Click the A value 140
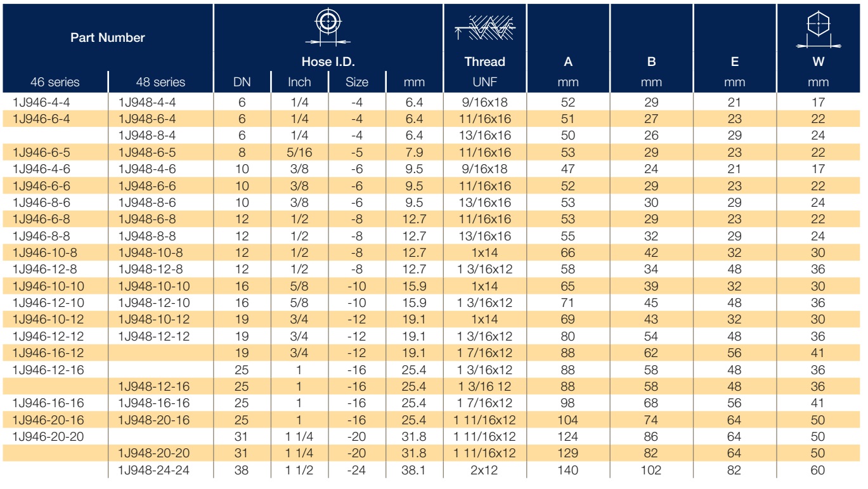Screen dimensions: 868x489 [568, 470]
